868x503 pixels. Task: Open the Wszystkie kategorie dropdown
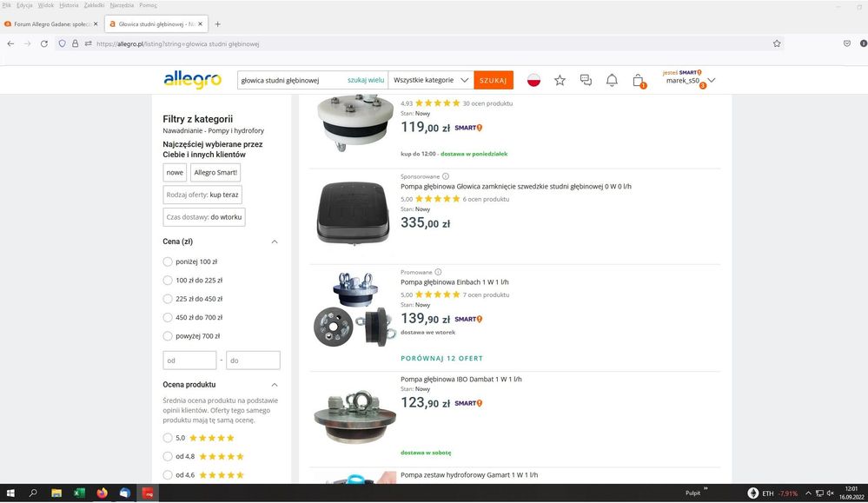click(x=431, y=80)
